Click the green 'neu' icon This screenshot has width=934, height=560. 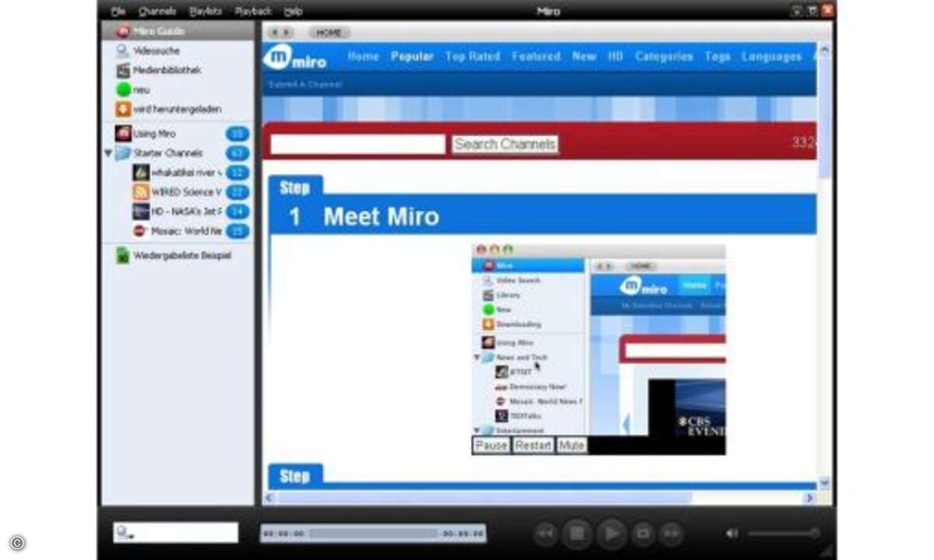[123, 89]
